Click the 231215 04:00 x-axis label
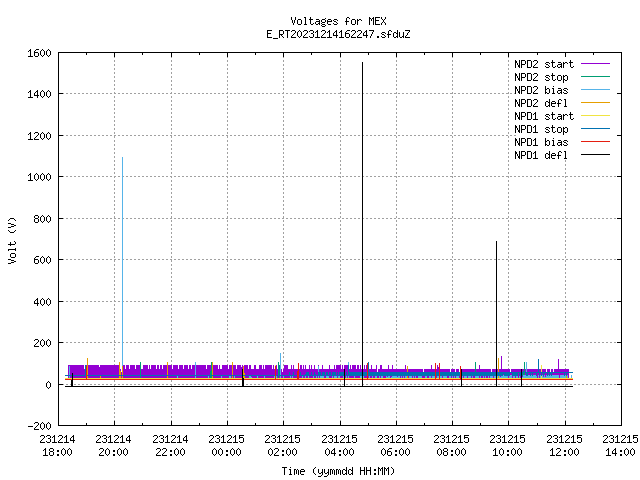This screenshot has height=480, width=640. click(x=339, y=445)
